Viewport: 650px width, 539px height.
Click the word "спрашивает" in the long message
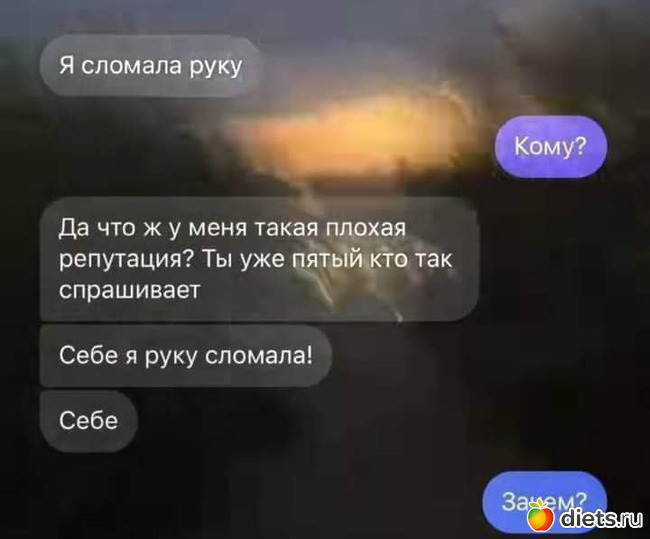coord(130,291)
